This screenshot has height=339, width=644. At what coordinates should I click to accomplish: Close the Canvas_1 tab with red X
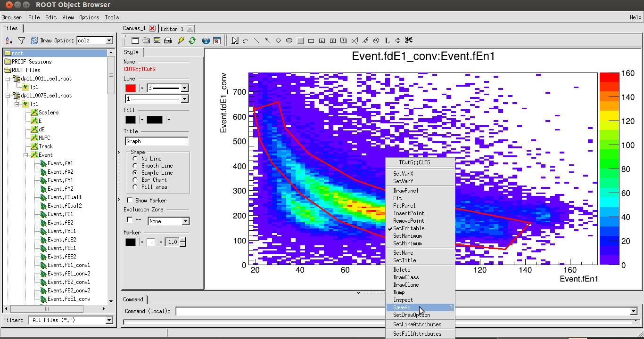[x=152, y=28]
